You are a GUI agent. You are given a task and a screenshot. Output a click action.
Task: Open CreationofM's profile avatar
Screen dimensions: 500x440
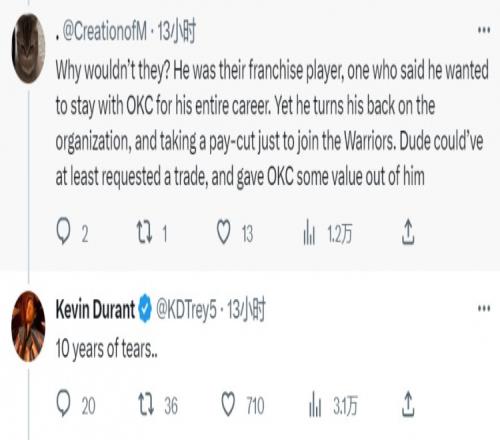tap(28, 48)
